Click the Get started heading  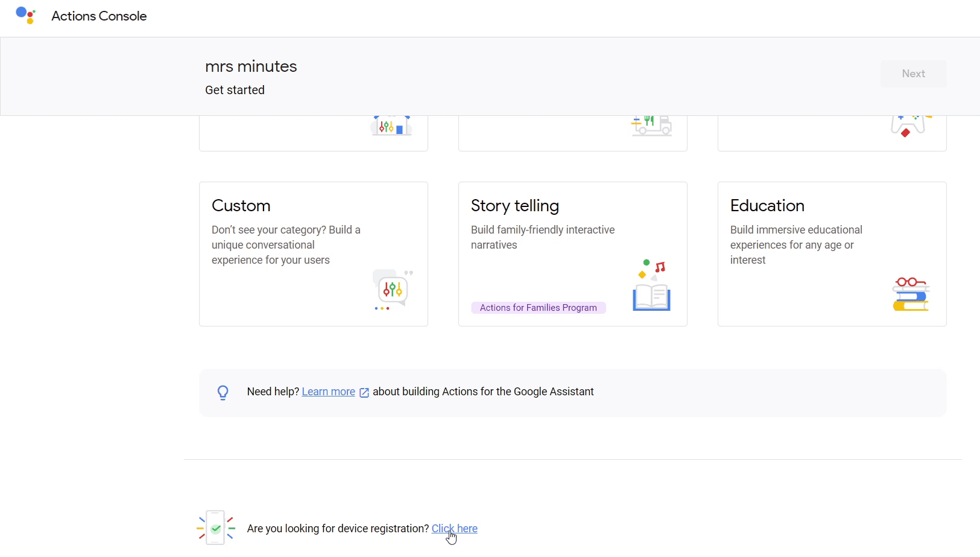pos(235,90)
